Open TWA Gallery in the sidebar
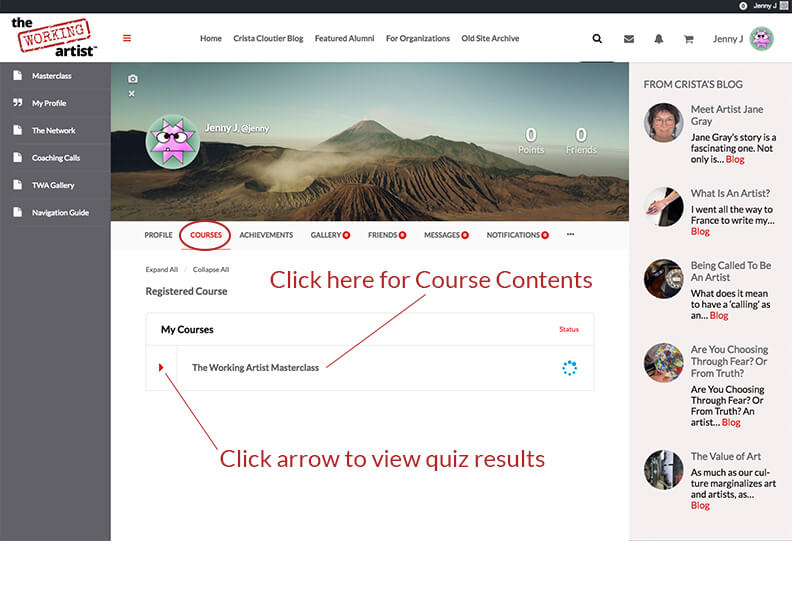 click(53, 185)
